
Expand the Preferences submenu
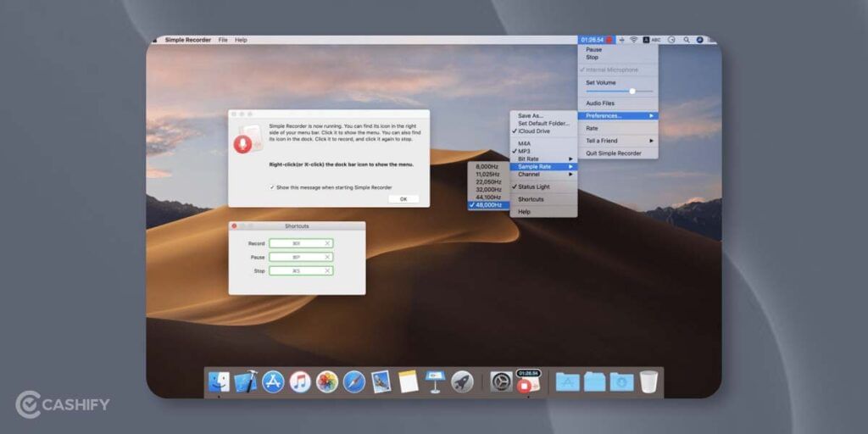coord(618,115)
